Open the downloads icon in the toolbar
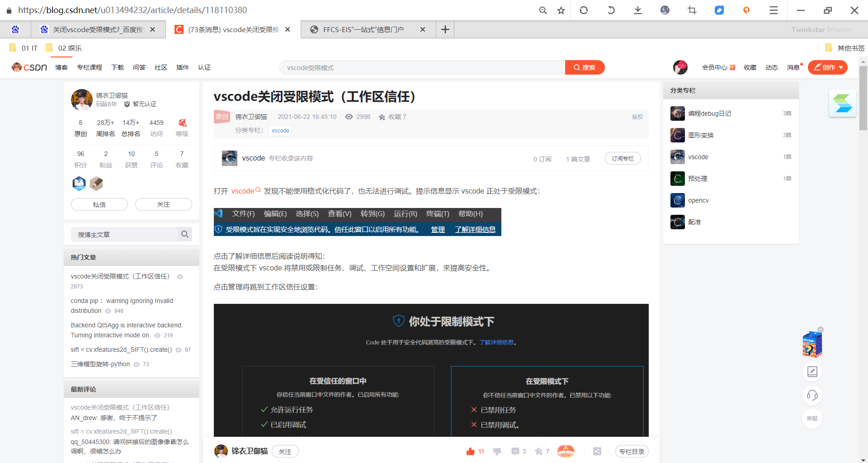Viewport: 868px width, 463px height. 638,10
